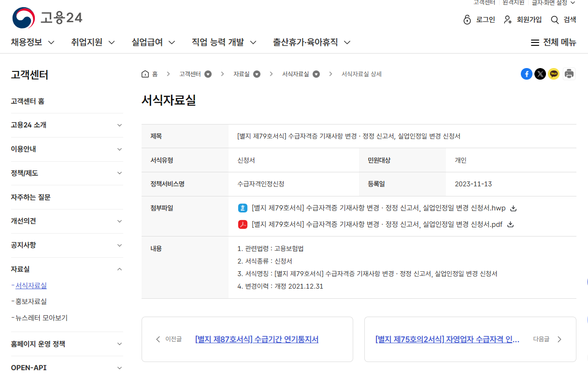Screen dimensions: 588x376
Task: Click the registration date 2023-11-13
Action: click(473, 184)
